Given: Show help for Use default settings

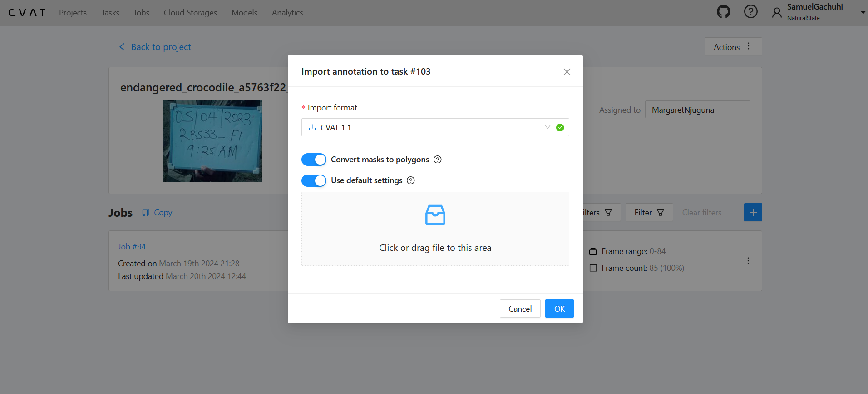Looking at the screenshot, I should tap(411, 180).
